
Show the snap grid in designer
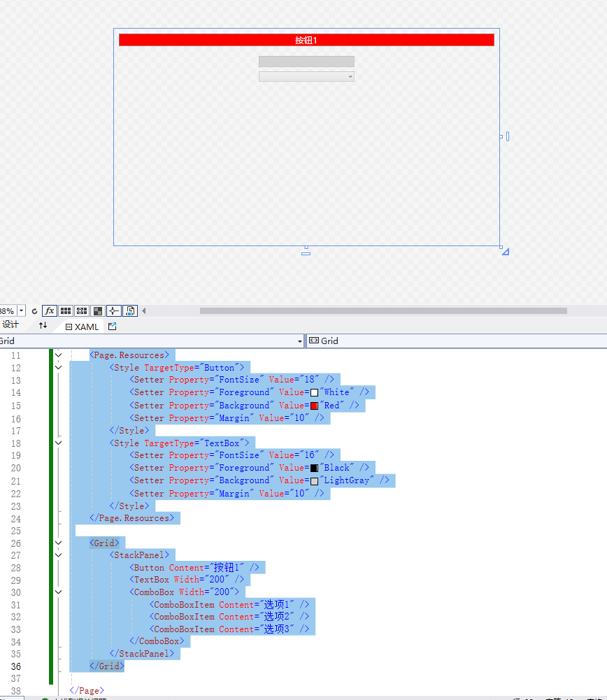[x=66, y=310]
